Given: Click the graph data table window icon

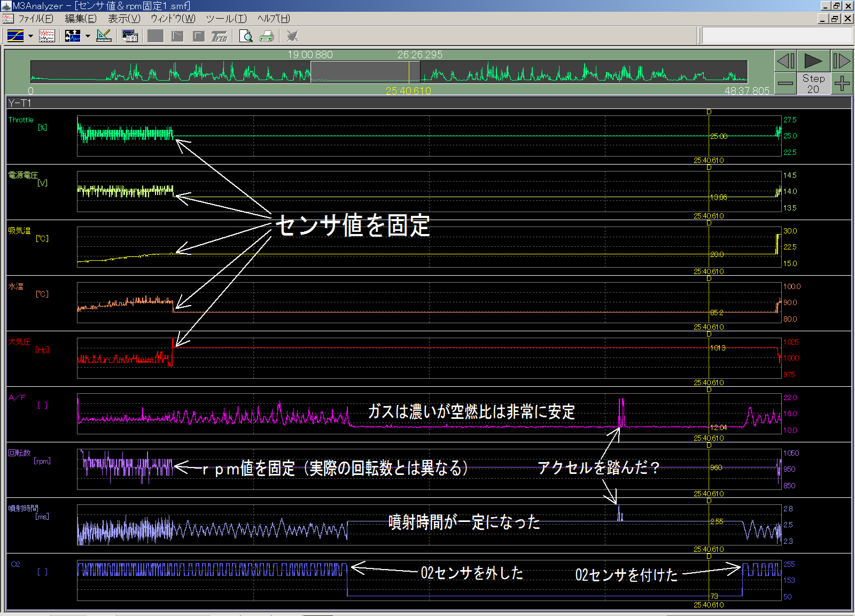Looking at the screenshot, I should [x=129, y=36].
